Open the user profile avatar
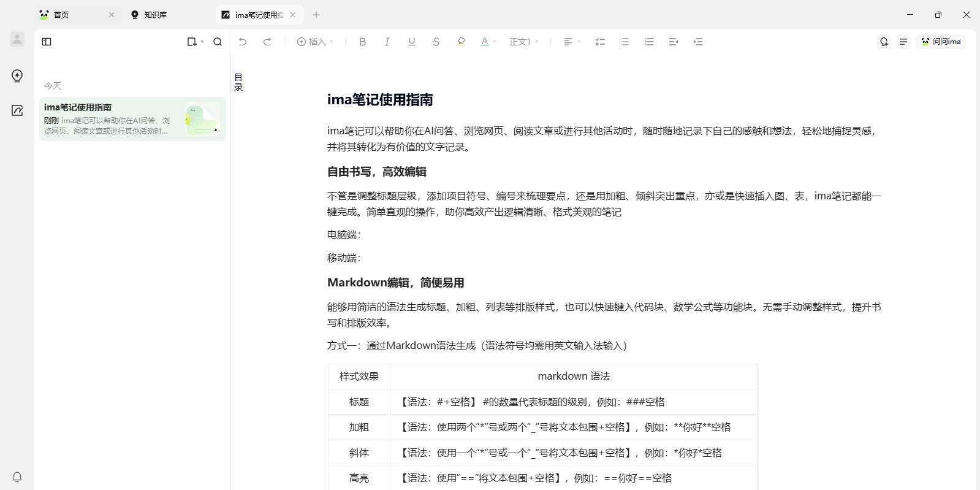The image size is (980, 490). point(17,39)
